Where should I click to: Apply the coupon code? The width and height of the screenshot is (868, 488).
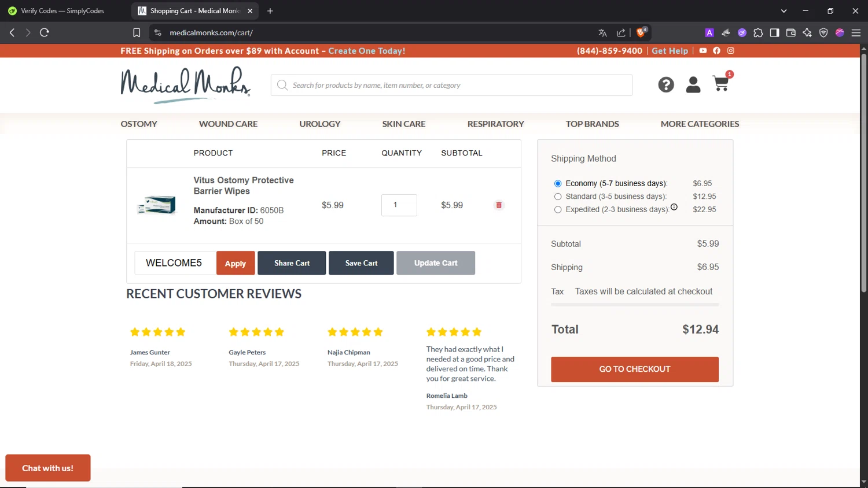pyautogui.click(x=236, y=263)
